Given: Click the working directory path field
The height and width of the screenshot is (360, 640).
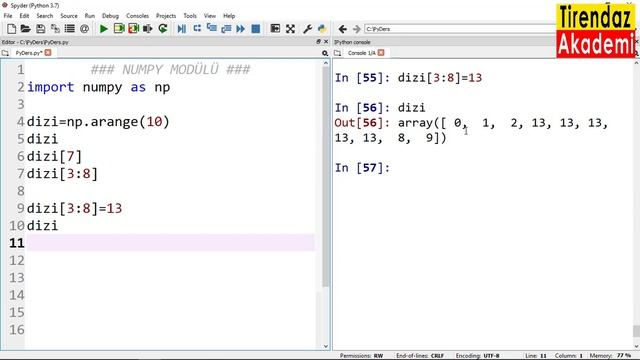Looking at the screenshot, I should click(460, 29).
